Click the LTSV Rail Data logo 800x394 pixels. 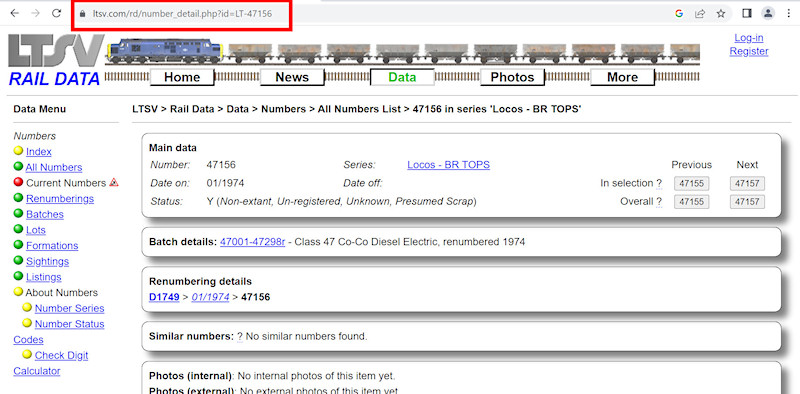click(x=55, y=60)
